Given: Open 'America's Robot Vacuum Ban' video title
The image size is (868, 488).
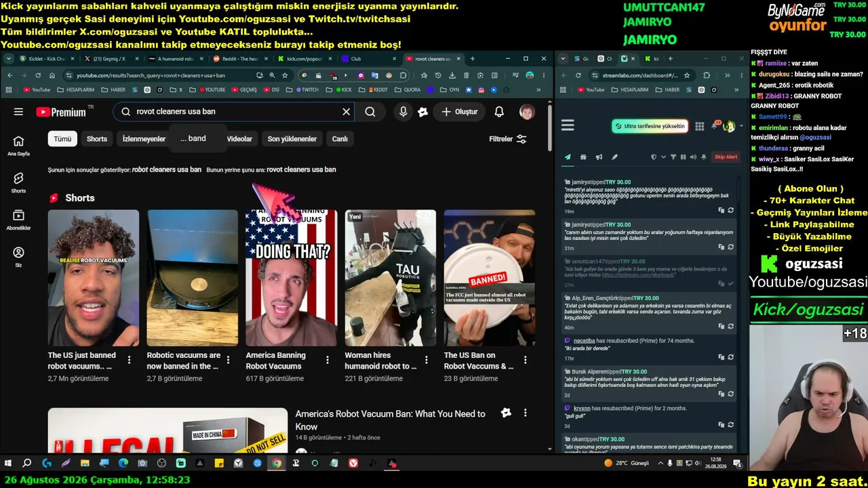Looking at the screenshot, I should click(391, 420).
